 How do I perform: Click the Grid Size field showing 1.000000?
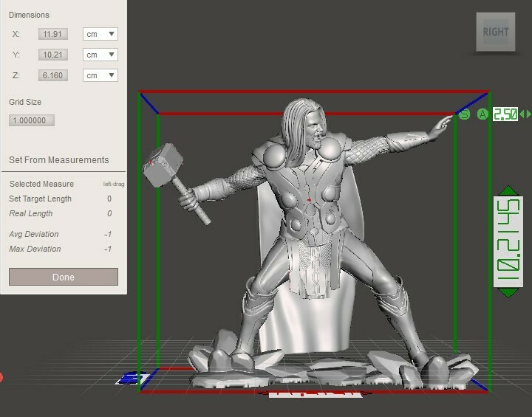tap(32, 120)
